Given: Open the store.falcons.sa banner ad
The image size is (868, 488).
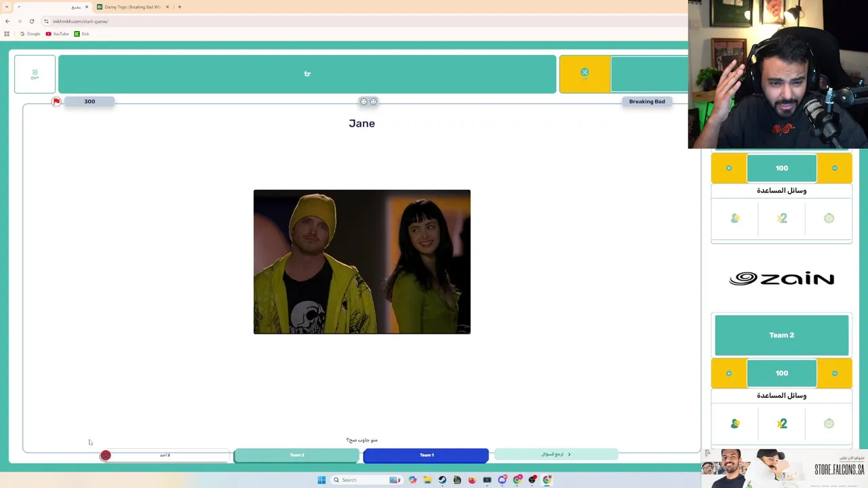Looking at the screenshot, I should tap(785, 468).
